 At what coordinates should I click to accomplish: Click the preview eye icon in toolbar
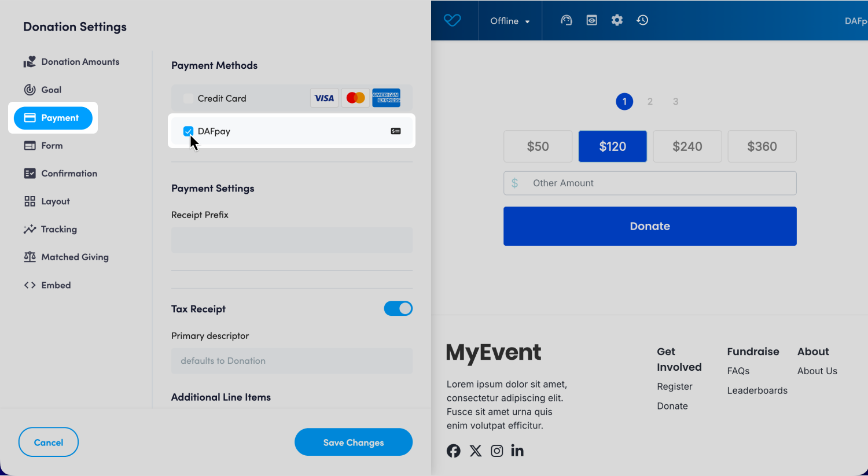click(x=591, y=20)
